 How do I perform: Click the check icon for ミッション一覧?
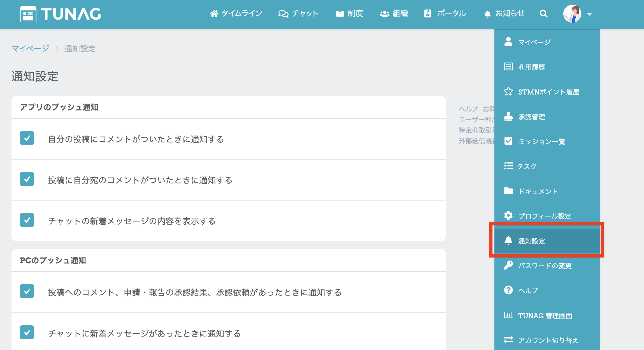508,141
